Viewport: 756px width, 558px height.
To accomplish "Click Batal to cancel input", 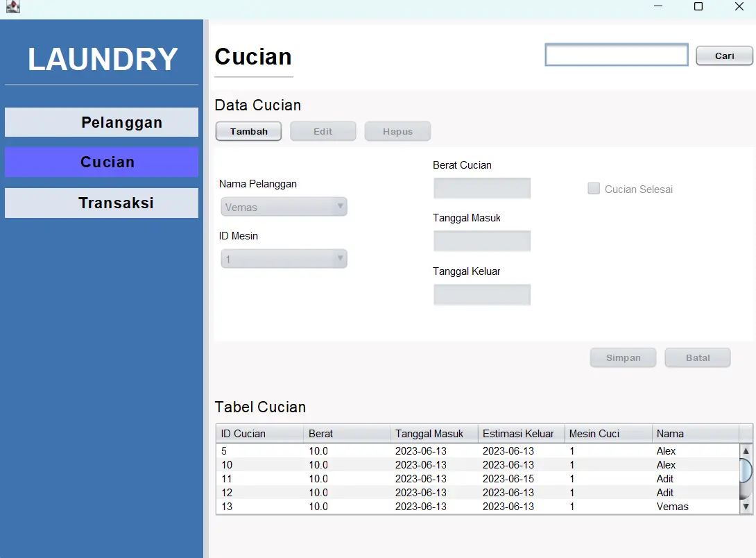I will [697, 357].
